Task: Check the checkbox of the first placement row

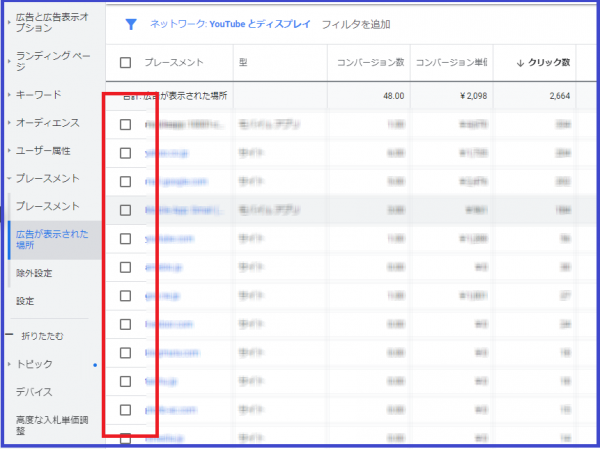Action: point(125,125)
